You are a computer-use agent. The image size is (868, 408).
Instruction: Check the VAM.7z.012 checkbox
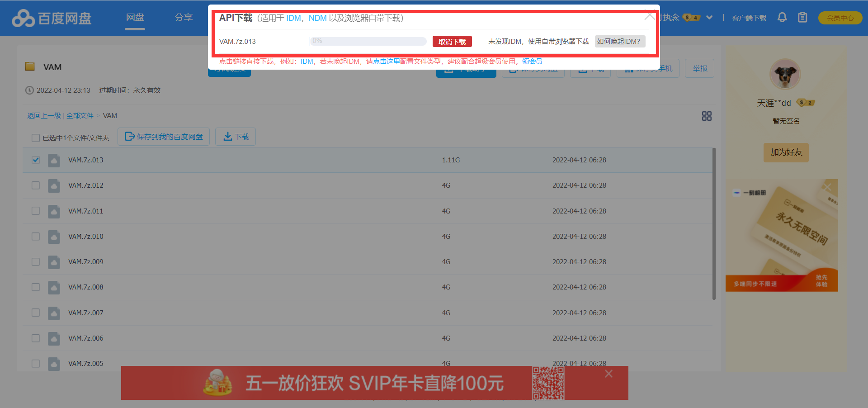pos(36,185)
